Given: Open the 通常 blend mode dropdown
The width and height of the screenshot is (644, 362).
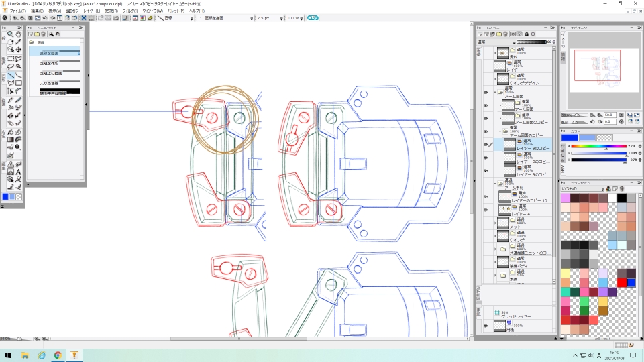Looking at the screenshot, I should [496, 42].
